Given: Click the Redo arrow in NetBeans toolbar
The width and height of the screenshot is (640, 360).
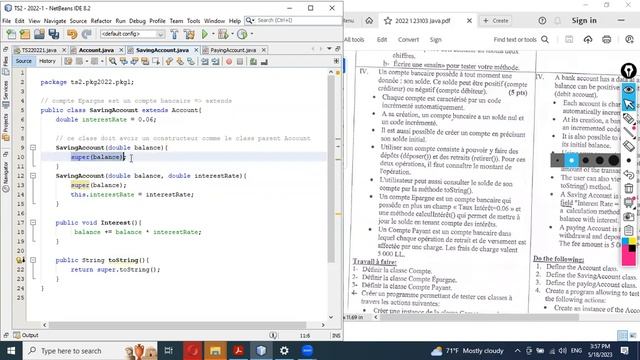Looking at the screenshot, I should tap(87, 34).
